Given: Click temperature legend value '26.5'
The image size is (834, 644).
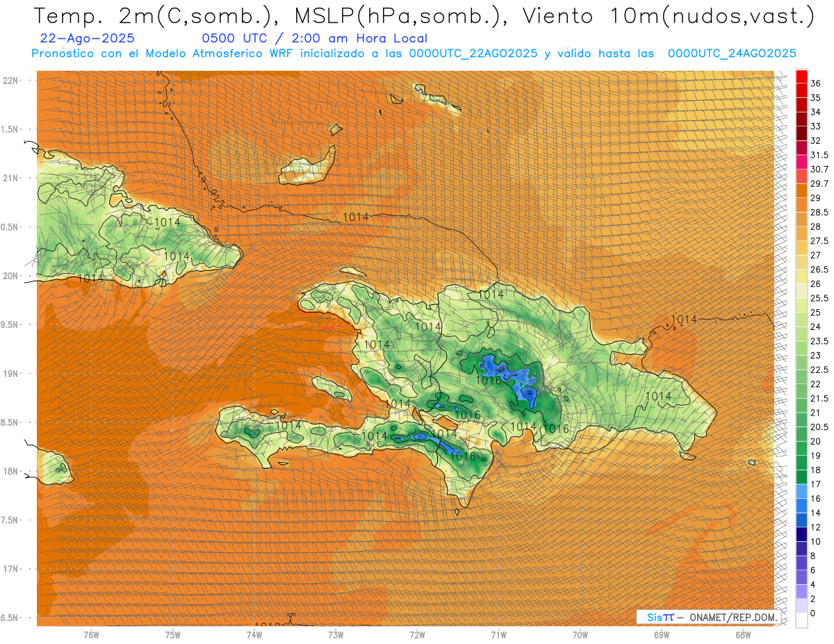Looking at the screenshot, I should [x=819, y=270].
